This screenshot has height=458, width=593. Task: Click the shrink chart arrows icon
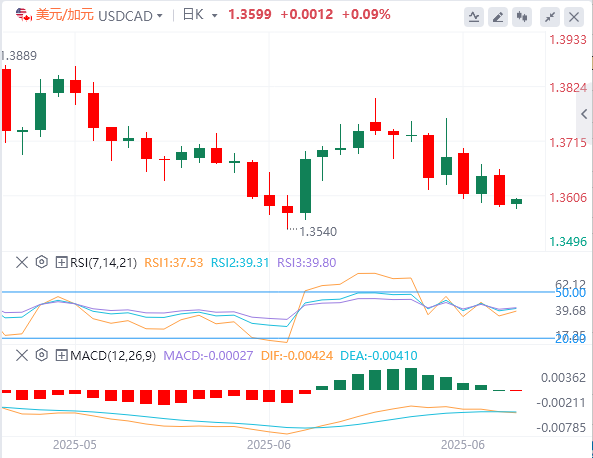550,17
